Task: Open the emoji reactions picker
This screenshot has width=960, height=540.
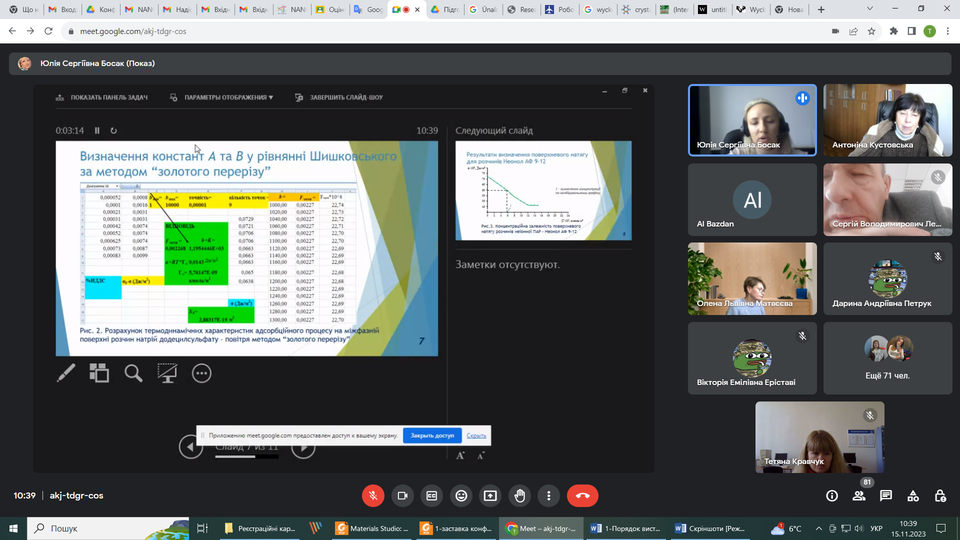Action: 461,495
